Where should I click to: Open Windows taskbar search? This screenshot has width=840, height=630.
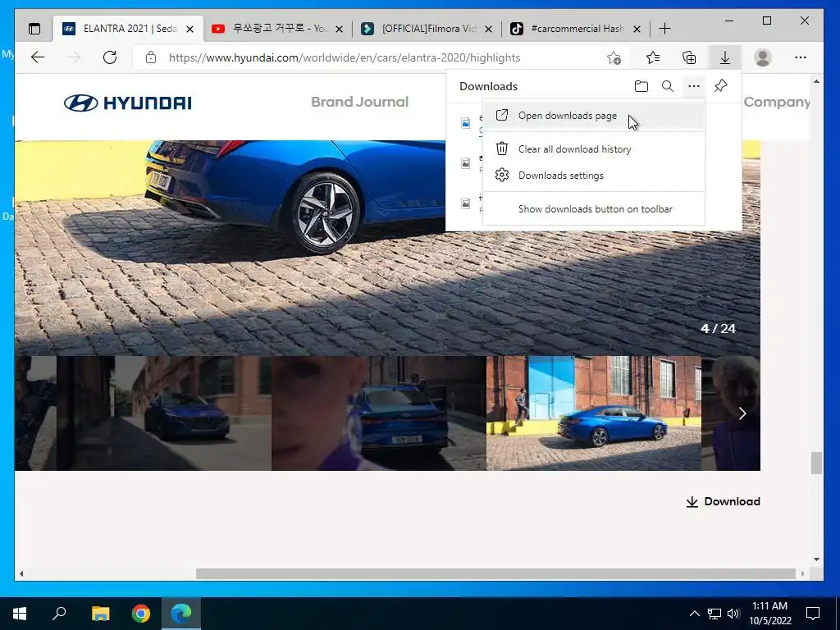(x=59, y=614)
